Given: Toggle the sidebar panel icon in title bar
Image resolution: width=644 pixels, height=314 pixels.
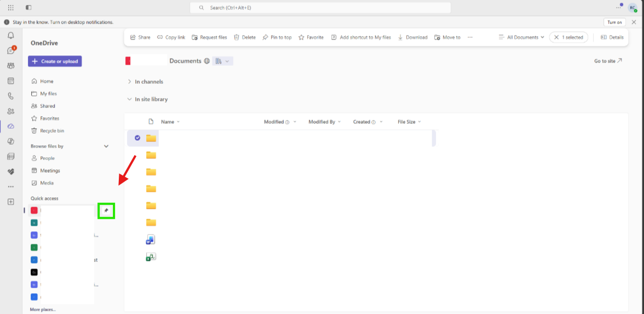Looking at the screenshot, I should [28, 8].
